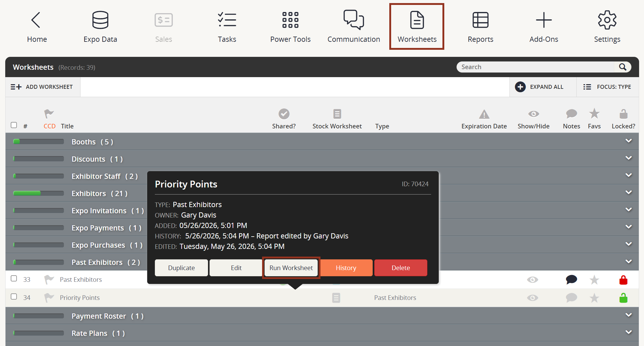The width and height of the screenshot is (644, 346).
Task: Click ADD WORKSHEET button
Action: pos(42,87)
